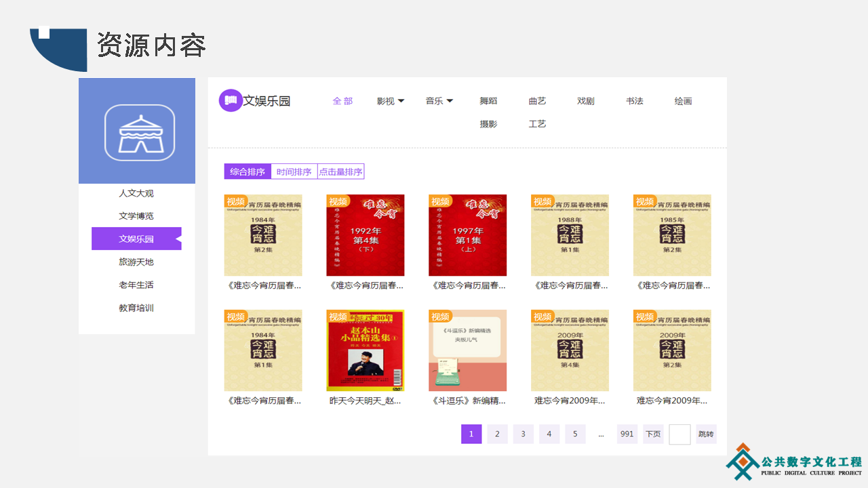Open the 绘画 category
The height and width of the screenshot is (488, 868).
tap(684, 101)
